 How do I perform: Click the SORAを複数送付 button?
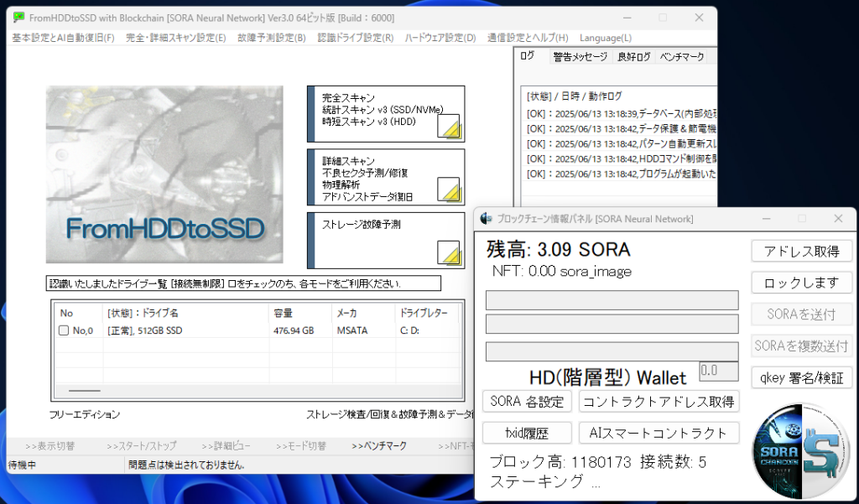[801, 346]
